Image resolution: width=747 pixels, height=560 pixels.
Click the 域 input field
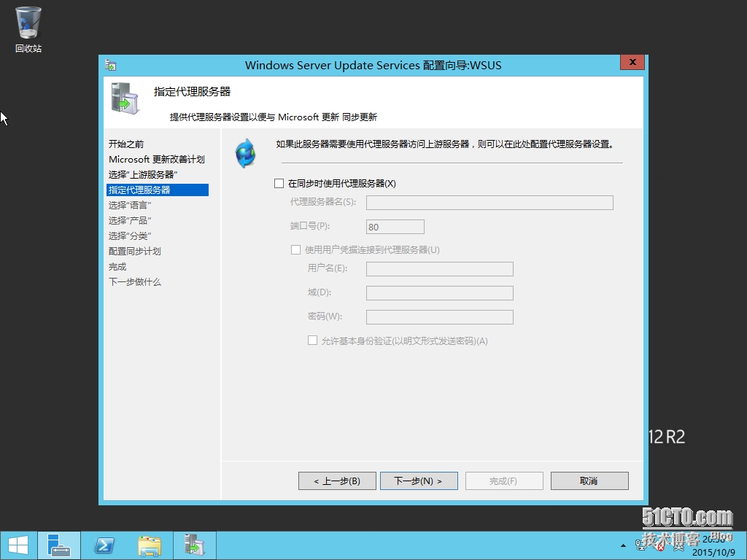440,293
